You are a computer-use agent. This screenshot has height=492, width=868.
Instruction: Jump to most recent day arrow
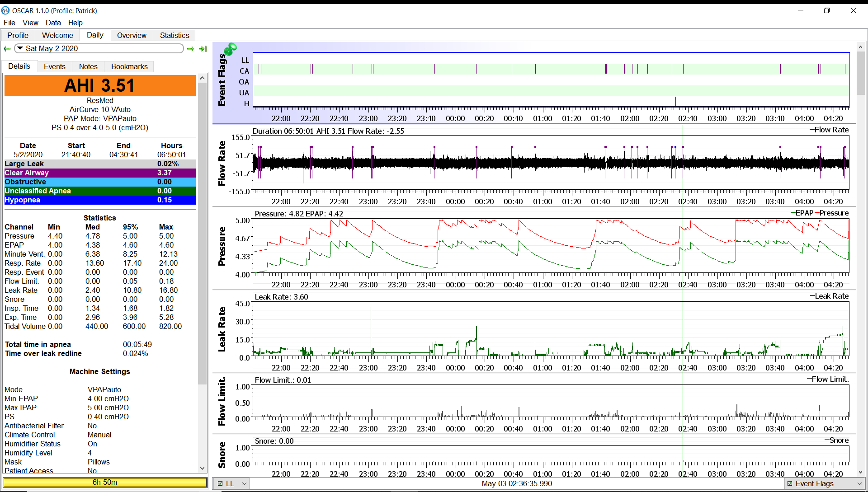point(203,49)
